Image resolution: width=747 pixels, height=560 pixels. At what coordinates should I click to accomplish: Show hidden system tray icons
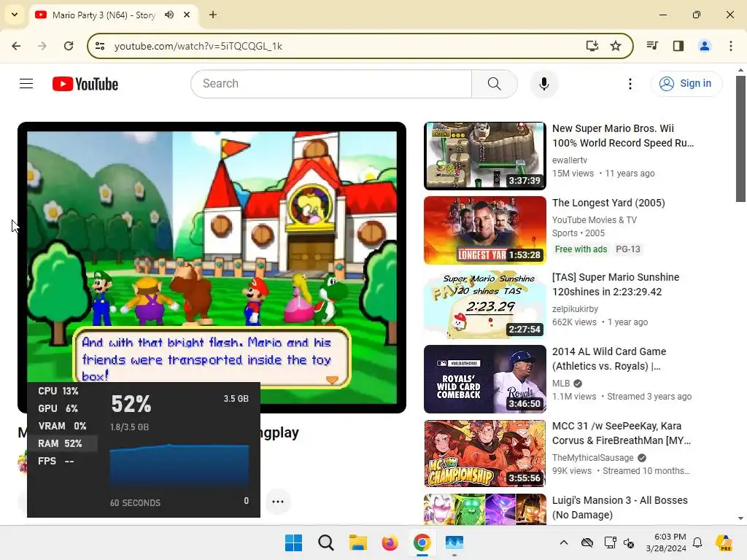click(564, 542)
